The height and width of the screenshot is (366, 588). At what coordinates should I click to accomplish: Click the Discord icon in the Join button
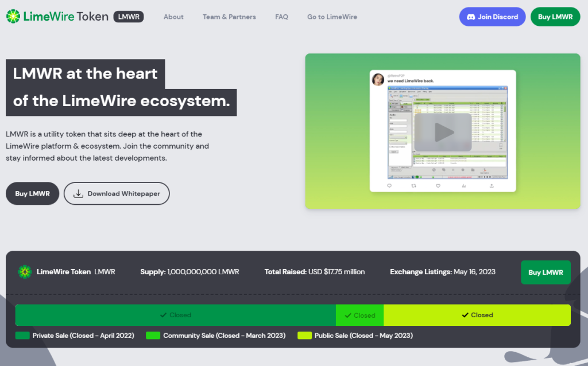pyautogui.click(x=471, y=17)
